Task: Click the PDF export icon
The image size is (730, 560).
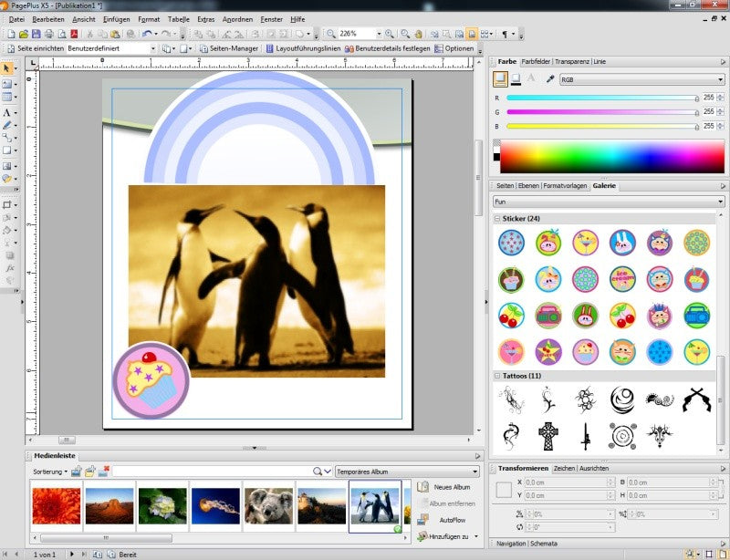Action: 74,34
